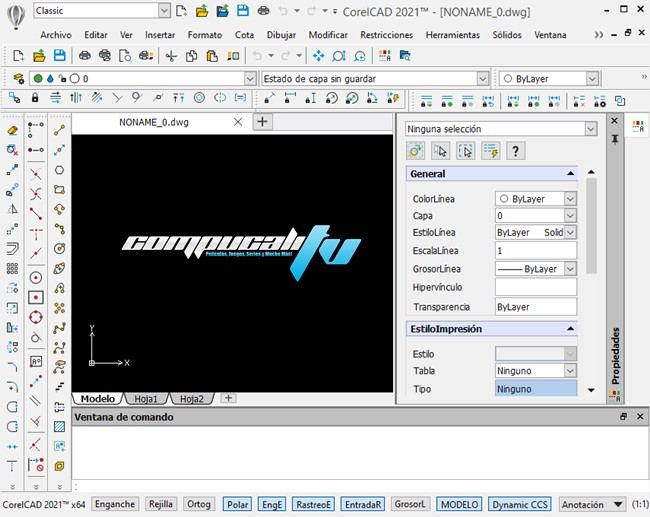
Task: Collapse the EstiloImpresión section
Action: coord(570,329)
